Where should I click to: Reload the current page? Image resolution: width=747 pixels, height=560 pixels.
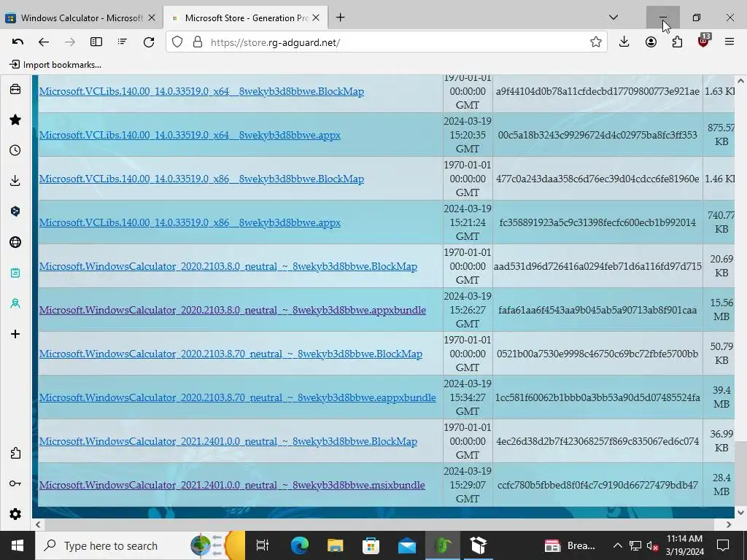coord(149,42)
